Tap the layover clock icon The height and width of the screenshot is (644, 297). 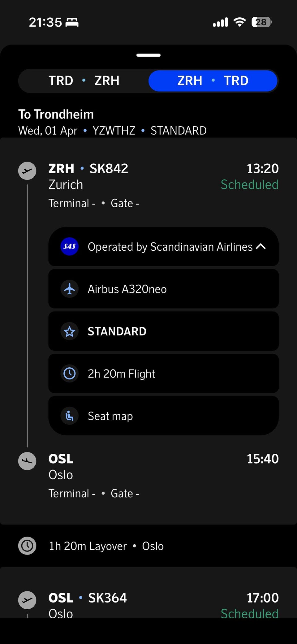coord(27,546)
